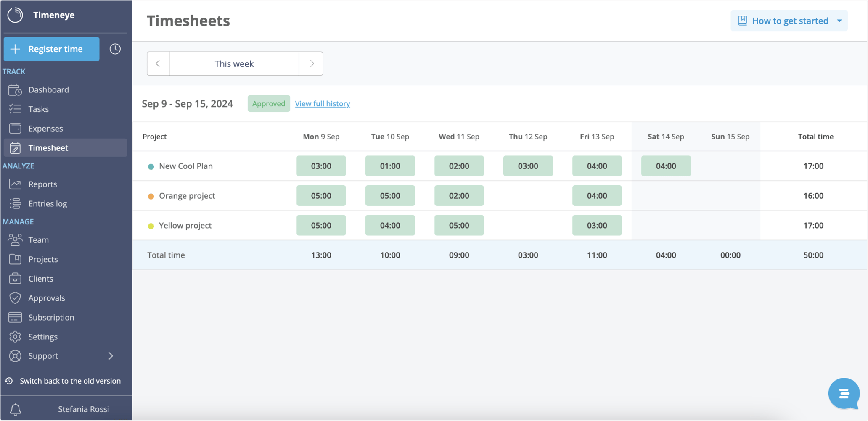
Task: Click the teal dot beside New Cool Plan
Action: (x=151, y=166)
